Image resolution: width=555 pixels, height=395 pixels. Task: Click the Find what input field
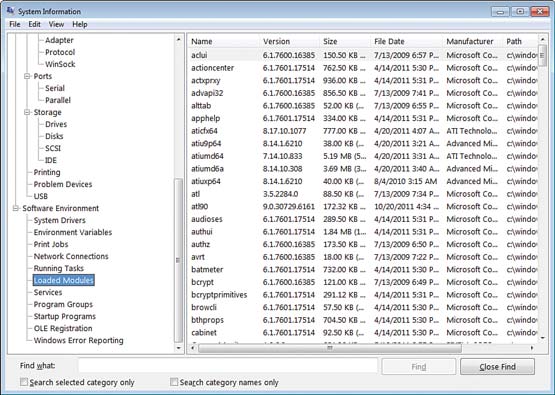click(x=228, y=366)
